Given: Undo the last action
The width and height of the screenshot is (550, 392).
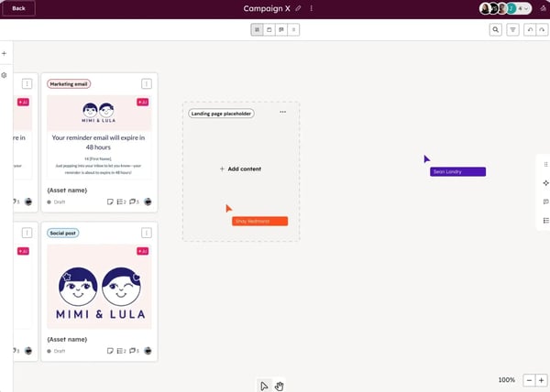Looking at the screenshot, I should click(x=530, y=30).
